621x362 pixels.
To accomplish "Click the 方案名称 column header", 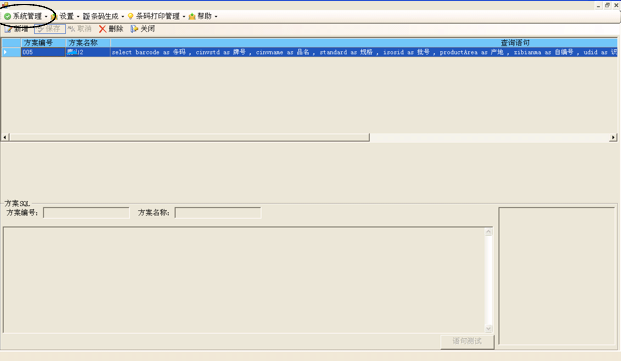I will tap(88, 43).
